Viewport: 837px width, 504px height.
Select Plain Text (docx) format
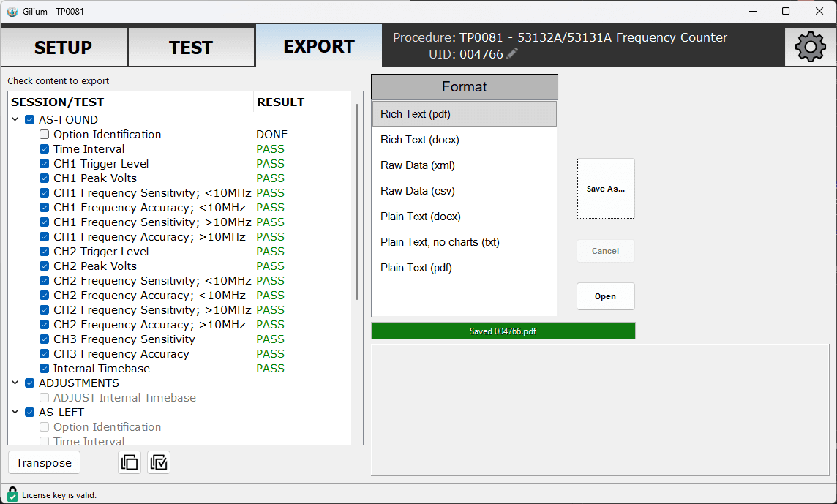[465, 217]
